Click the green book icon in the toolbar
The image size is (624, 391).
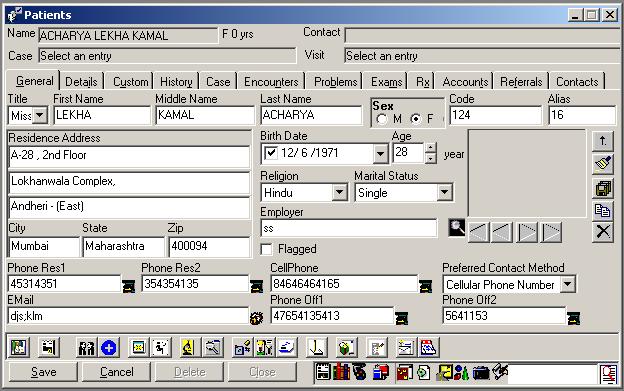click(x=346, y=348)
